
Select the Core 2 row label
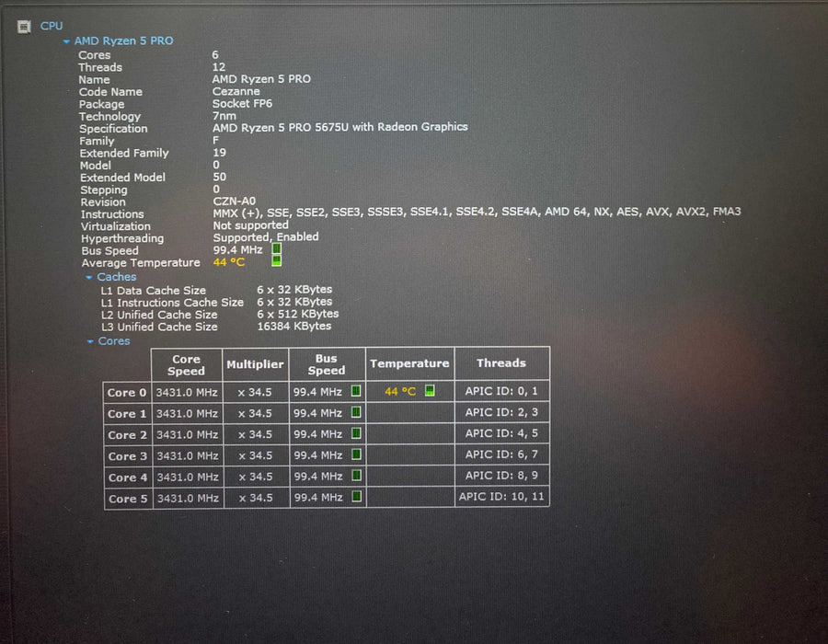coord(128,435)
